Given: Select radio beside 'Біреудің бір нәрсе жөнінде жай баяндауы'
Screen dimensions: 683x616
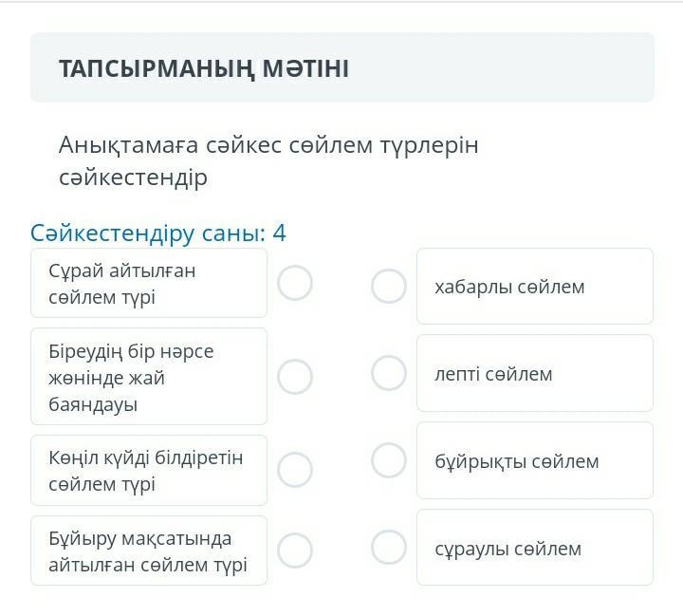Looking at the screenshot, I should [x=295, y=377].
